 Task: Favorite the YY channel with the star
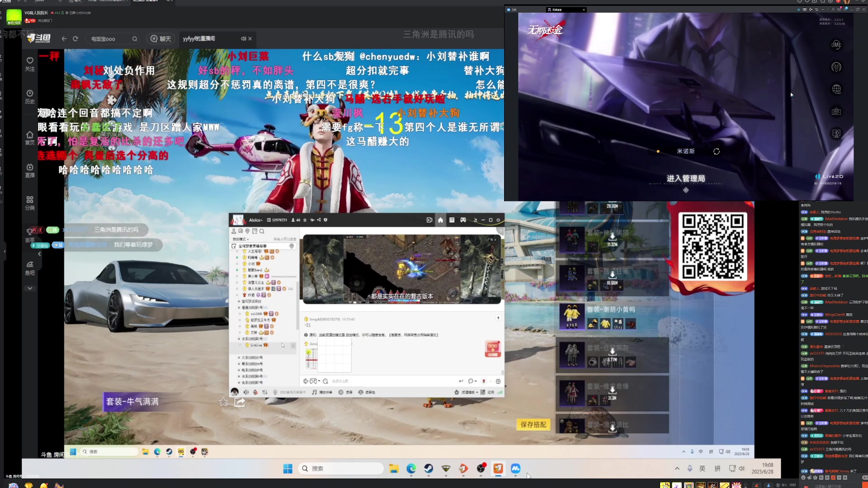click(x=305, y=220)
